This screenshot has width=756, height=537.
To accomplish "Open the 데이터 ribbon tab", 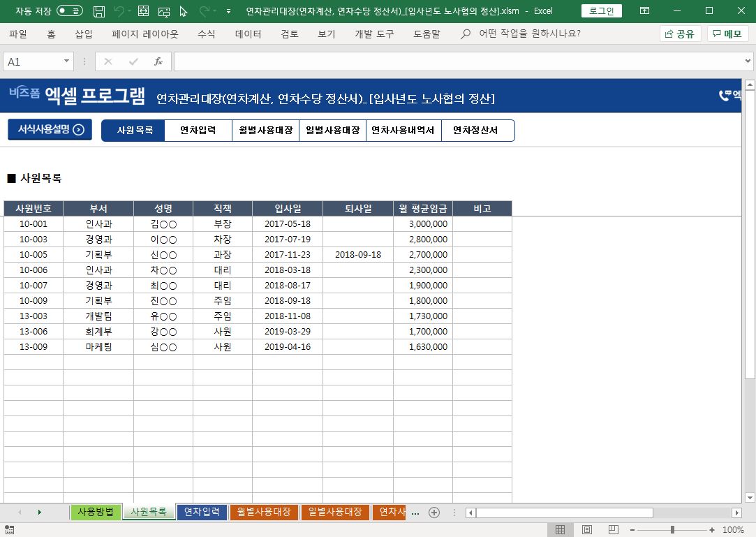I will pos(248,34).
